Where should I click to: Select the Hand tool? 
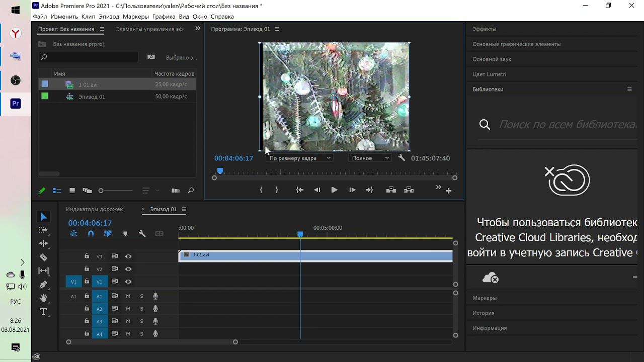click(x=44, y=298)
